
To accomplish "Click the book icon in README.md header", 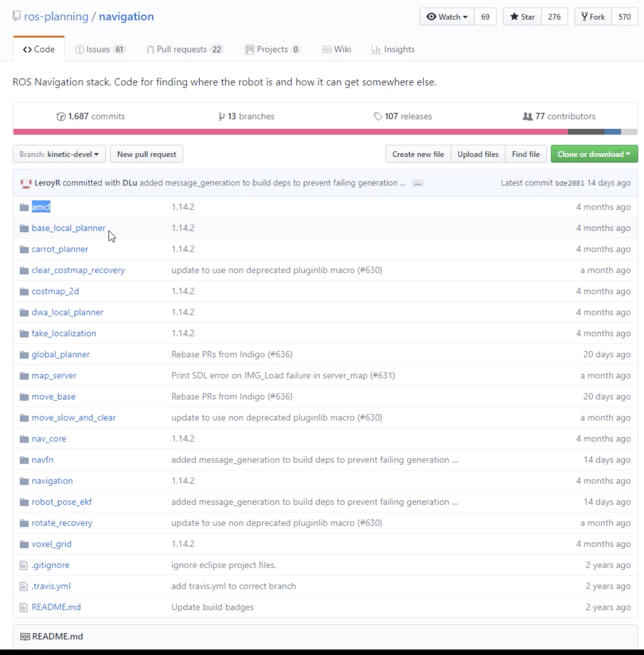I will (25, 636).
